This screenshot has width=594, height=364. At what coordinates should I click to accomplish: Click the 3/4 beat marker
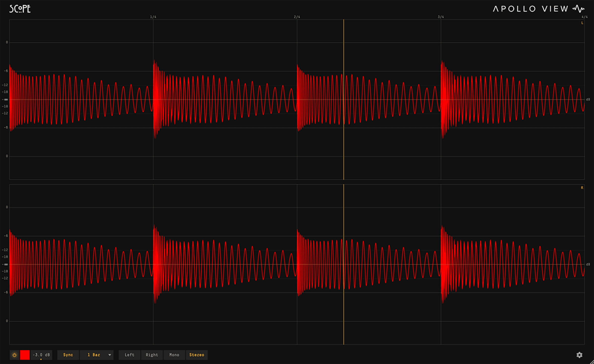(441, 17)
